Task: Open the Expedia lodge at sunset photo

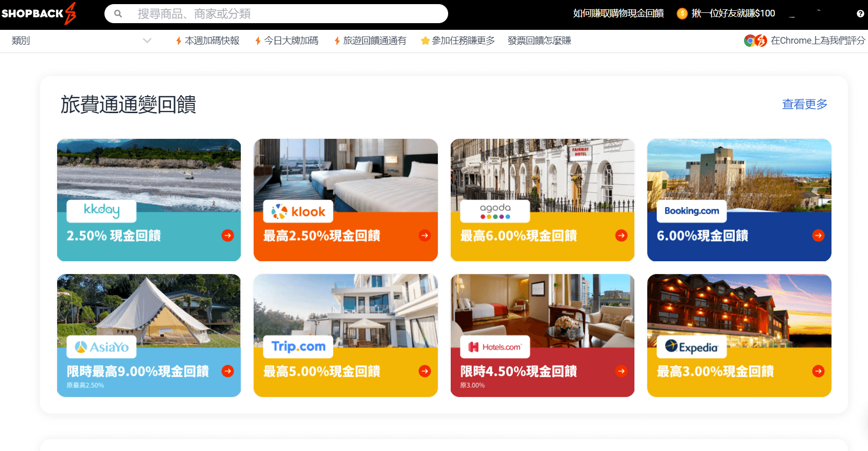Action: pyautogui.click(x=739, y=311)
